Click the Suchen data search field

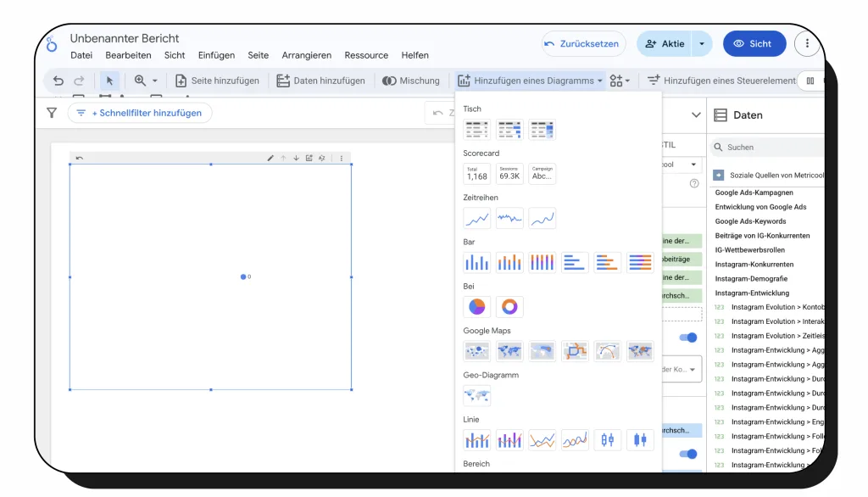pos(767,147)
